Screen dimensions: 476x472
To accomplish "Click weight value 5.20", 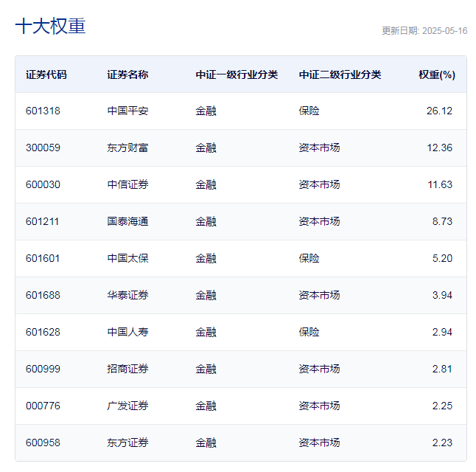I will click(442, 258).
